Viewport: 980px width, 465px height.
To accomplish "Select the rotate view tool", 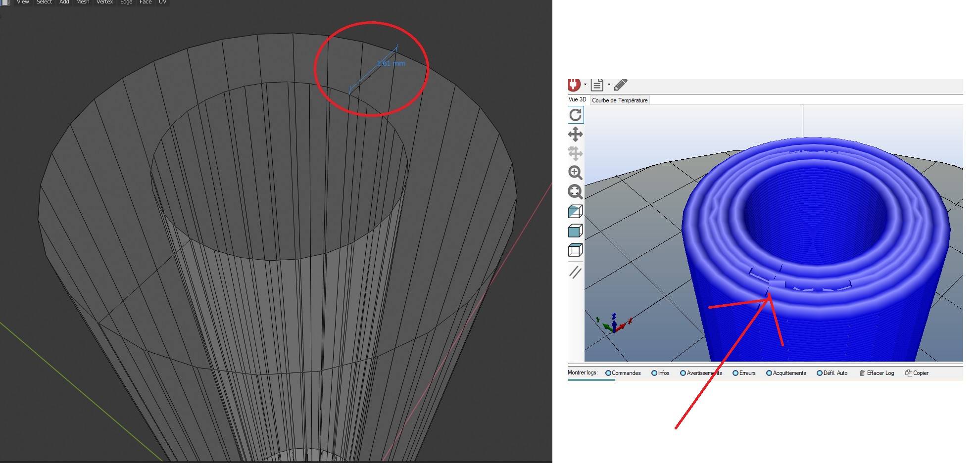I will [576, 115].
